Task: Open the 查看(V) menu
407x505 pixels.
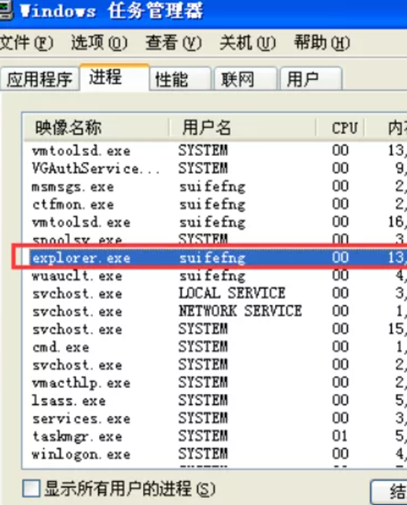Action: 173,43
